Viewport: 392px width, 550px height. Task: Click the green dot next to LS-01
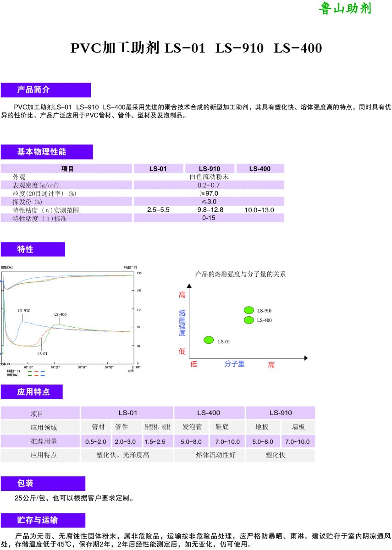tap(209, 340)
